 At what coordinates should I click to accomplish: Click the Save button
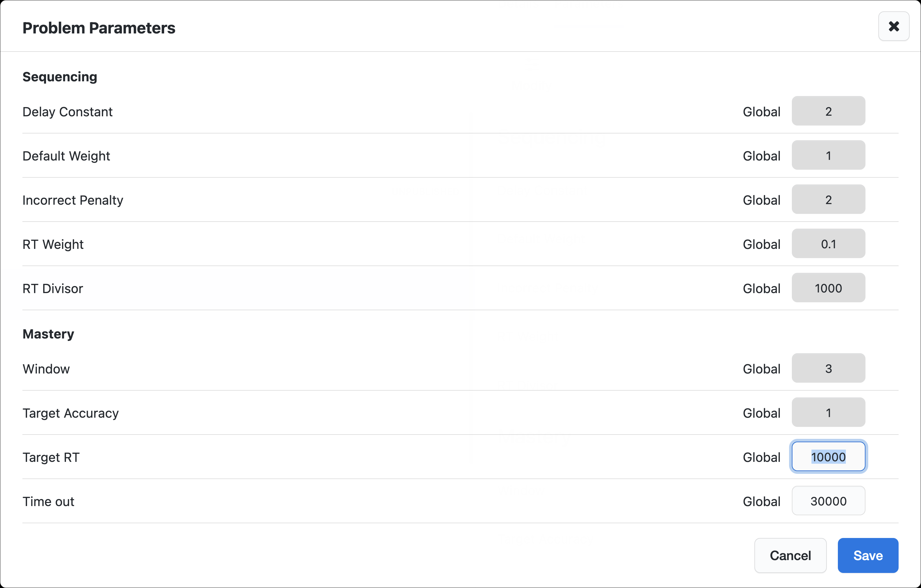(x=867, y=555)
